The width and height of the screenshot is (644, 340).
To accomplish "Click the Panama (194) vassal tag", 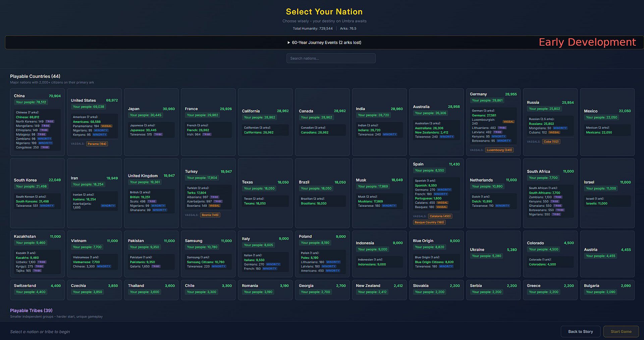I will (97, 144).
